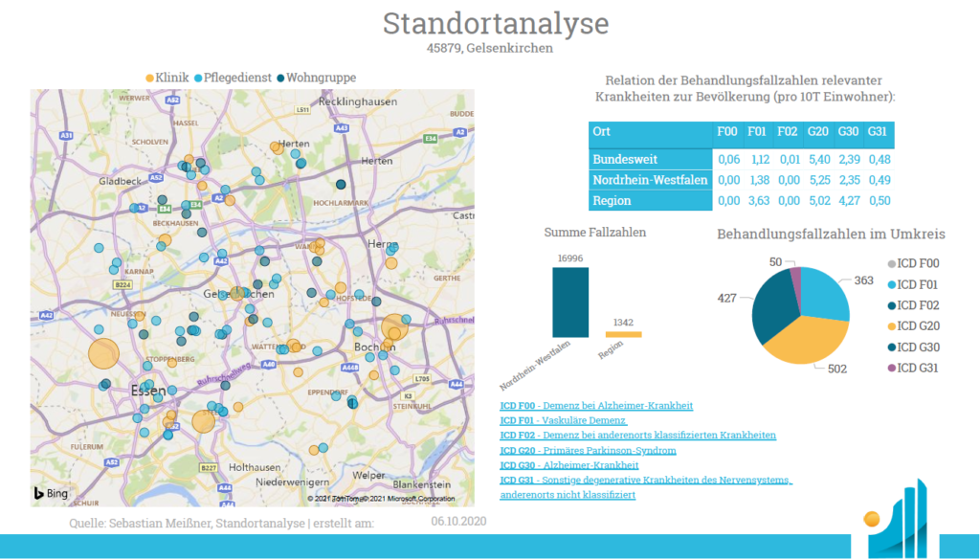Select the orange Klinik legend marker

[x=149, y=78]
